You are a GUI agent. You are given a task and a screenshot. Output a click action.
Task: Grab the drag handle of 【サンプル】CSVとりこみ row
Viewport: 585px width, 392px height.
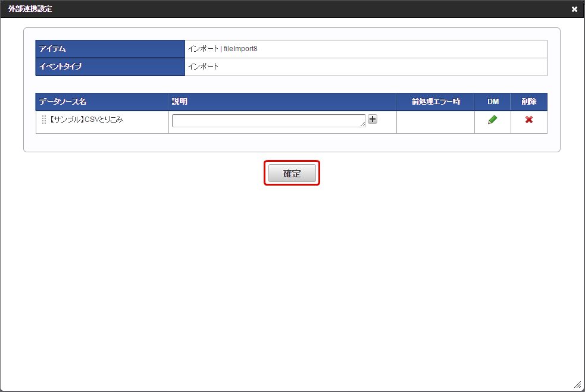point(43,120)
